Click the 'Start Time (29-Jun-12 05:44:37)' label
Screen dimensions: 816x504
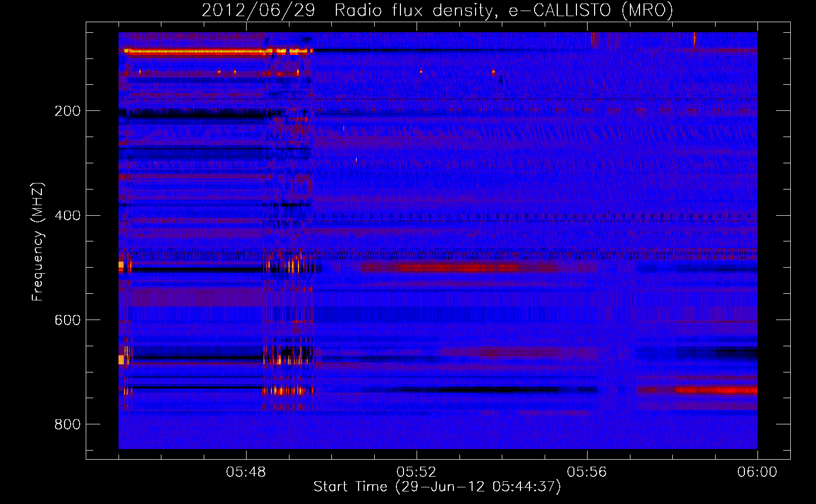(437, 487)
